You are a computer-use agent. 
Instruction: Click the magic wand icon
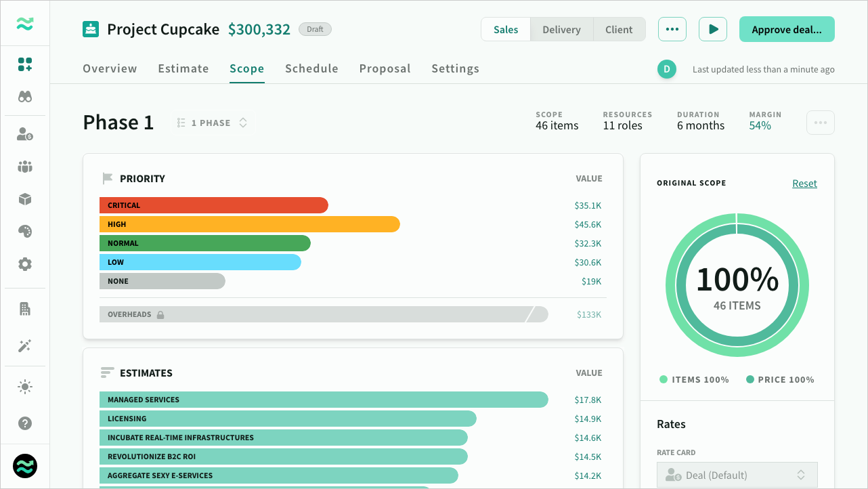click(x=25, y=346)
